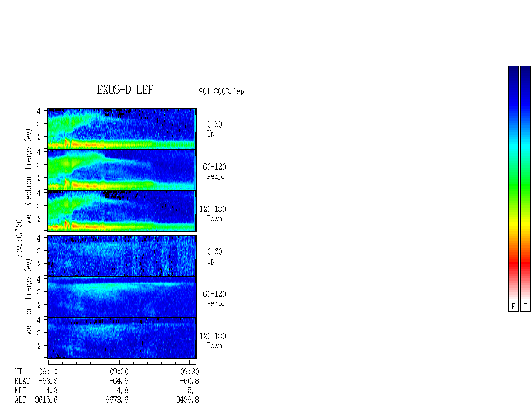Click the MLT value 4.8

[122, 390]
